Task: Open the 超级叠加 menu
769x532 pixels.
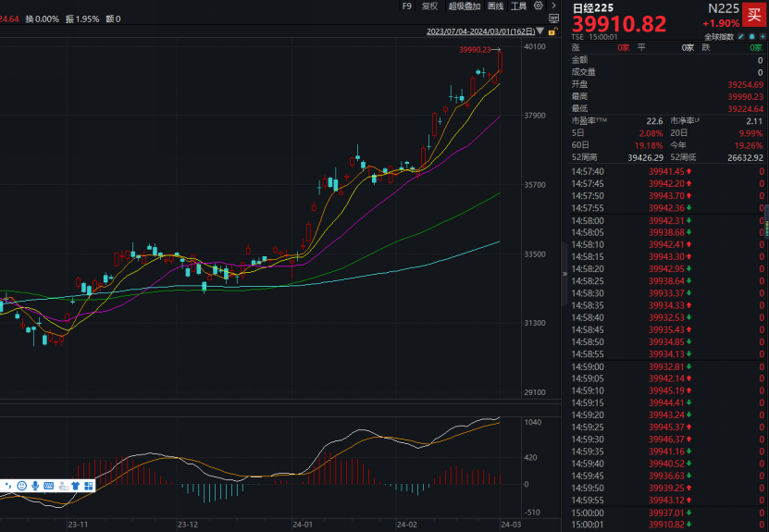Action: 465,6
